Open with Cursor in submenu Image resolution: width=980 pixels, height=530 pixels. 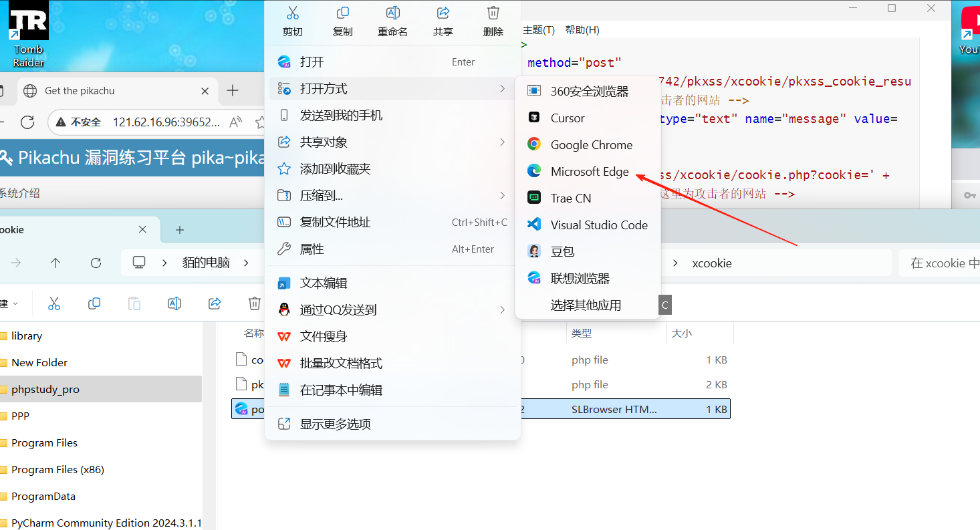pyautogui.click(x=588, y=118)
